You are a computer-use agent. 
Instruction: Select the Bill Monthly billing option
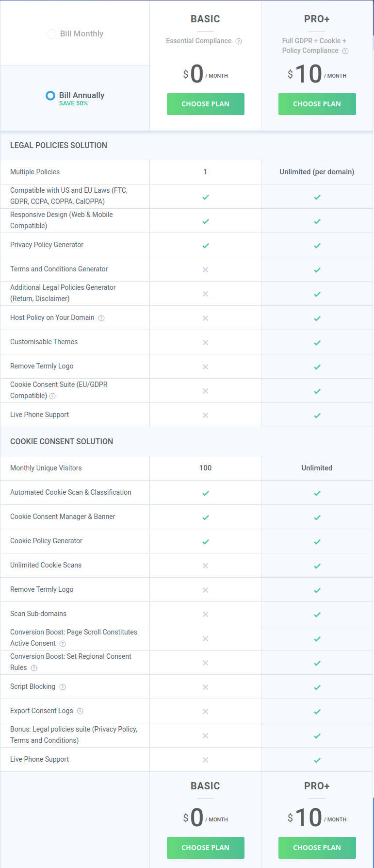coord(51,33)
